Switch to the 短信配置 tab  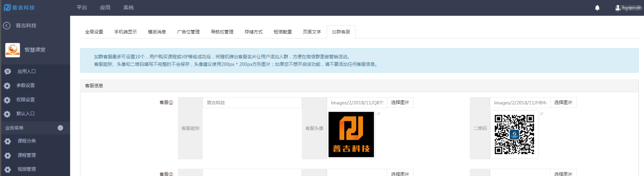283,32
